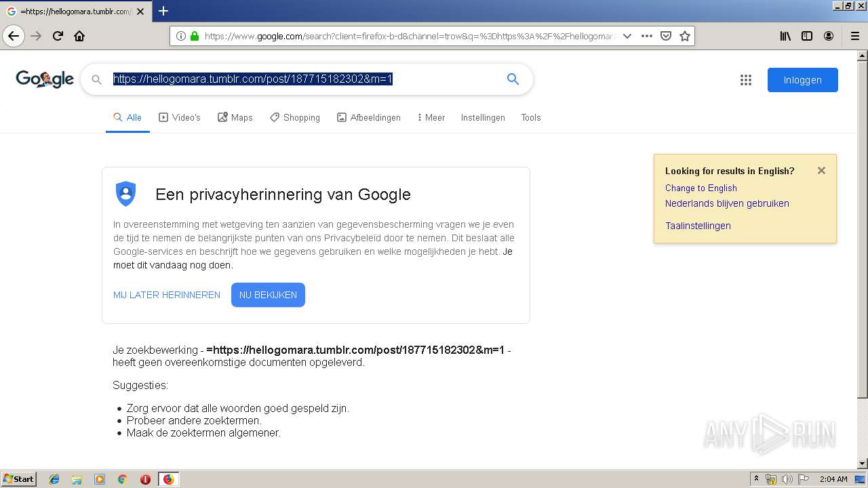Open Instellingen search settings
868x488 pixels.
(483, 117)
